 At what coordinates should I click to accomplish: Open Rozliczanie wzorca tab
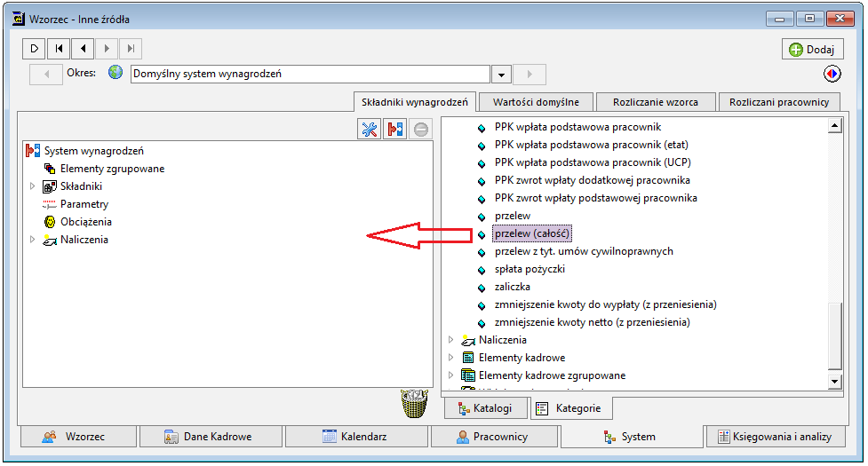point(656,102)
